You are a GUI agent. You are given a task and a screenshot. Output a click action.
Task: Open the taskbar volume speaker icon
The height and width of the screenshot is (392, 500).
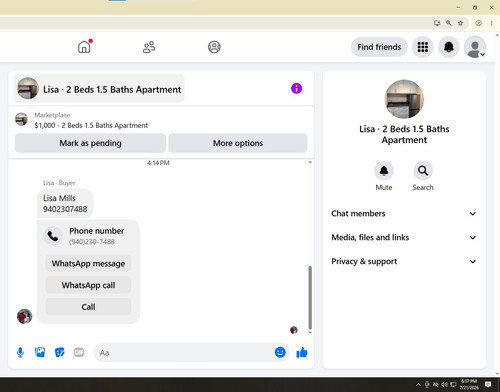coord(444,385)
